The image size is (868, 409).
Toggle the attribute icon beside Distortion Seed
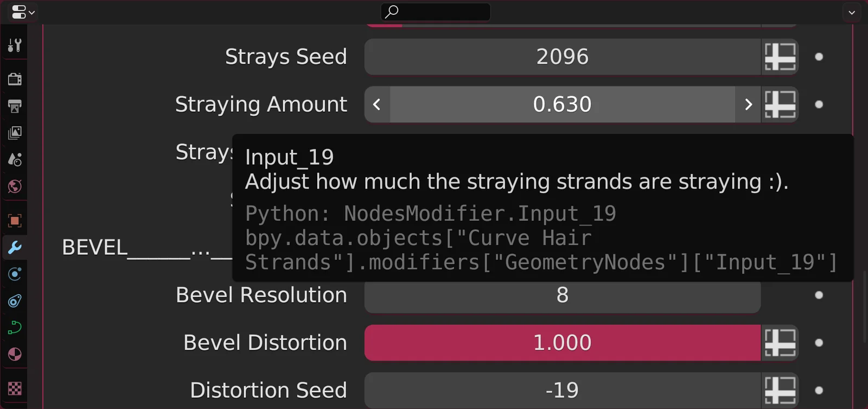[780, 390]
